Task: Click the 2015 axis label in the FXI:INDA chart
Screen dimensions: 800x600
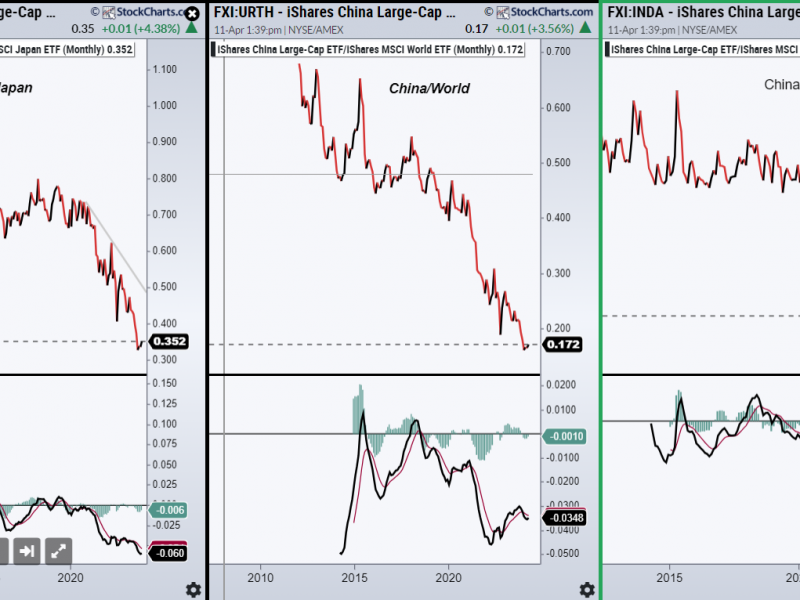Action: click(669, 578)
